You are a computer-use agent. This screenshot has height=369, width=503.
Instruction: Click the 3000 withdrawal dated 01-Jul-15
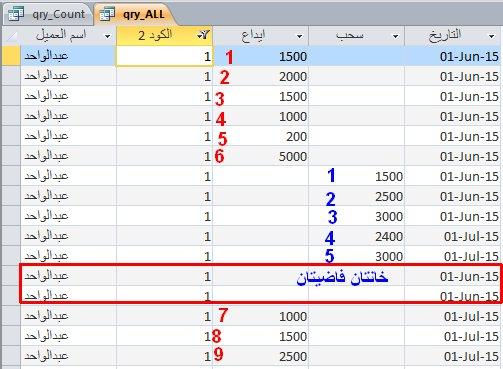389,257
